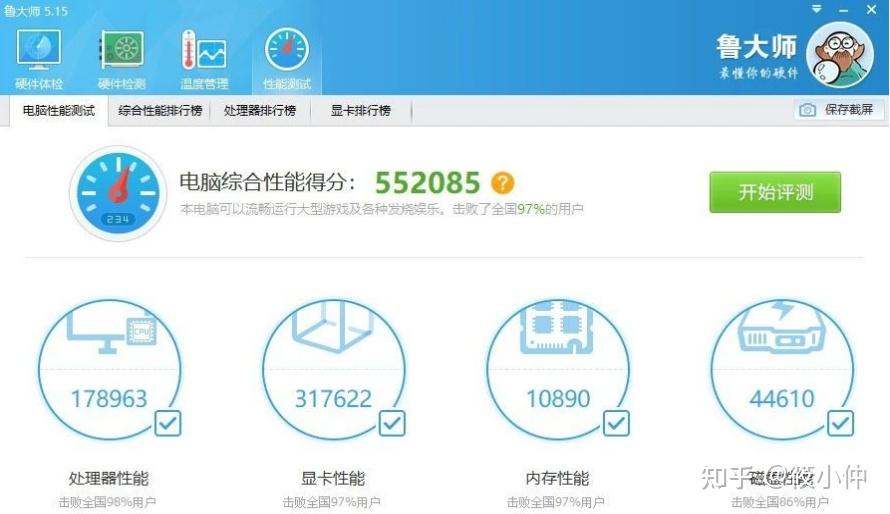
Task: Click the CPU monitor icon above 178963
Action: click(x=111, y=332)
